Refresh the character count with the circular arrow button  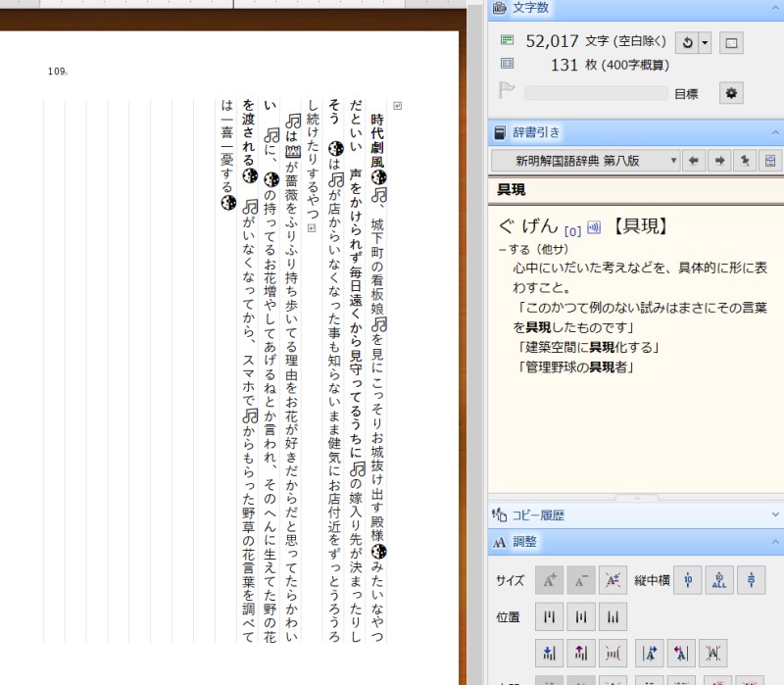click(x=687, y=42)
